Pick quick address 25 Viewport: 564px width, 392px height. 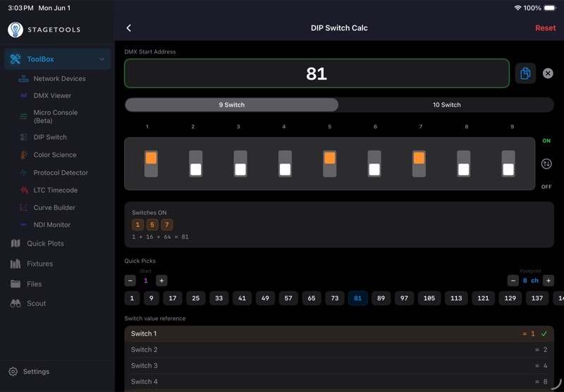pyautogui.click(x=196, y=298)
